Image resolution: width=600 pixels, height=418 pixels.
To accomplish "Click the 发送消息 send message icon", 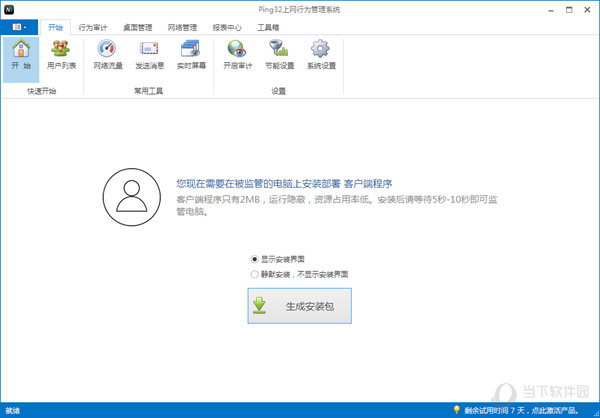I will tap(149, 56).
